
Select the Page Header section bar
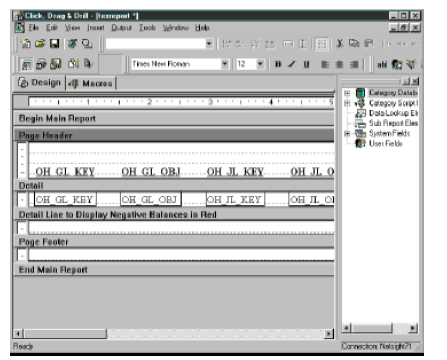(174, 135)
